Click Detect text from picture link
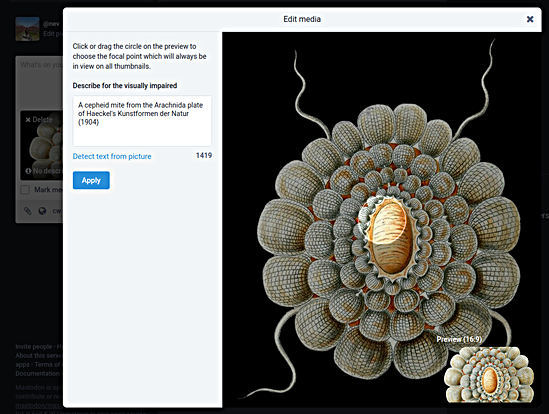Image resolution: width=549 pixels, height=414 pixels. tap(112, 156)
